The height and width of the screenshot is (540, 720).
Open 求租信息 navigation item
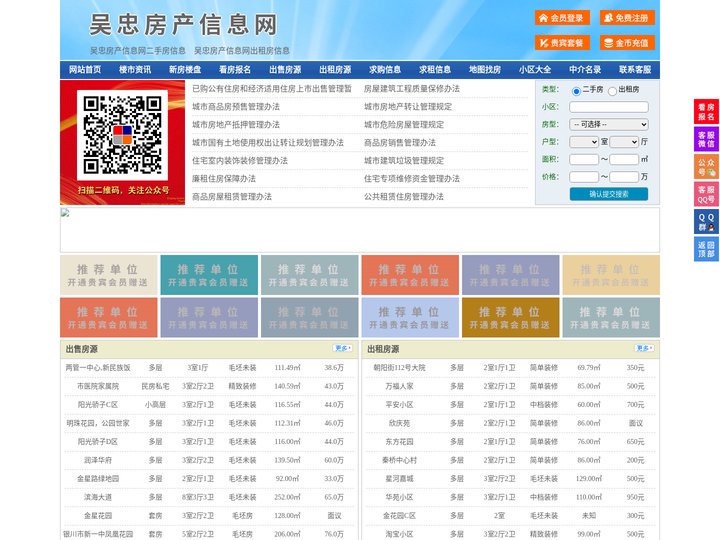pyautogui.click(x=435, y=70)
